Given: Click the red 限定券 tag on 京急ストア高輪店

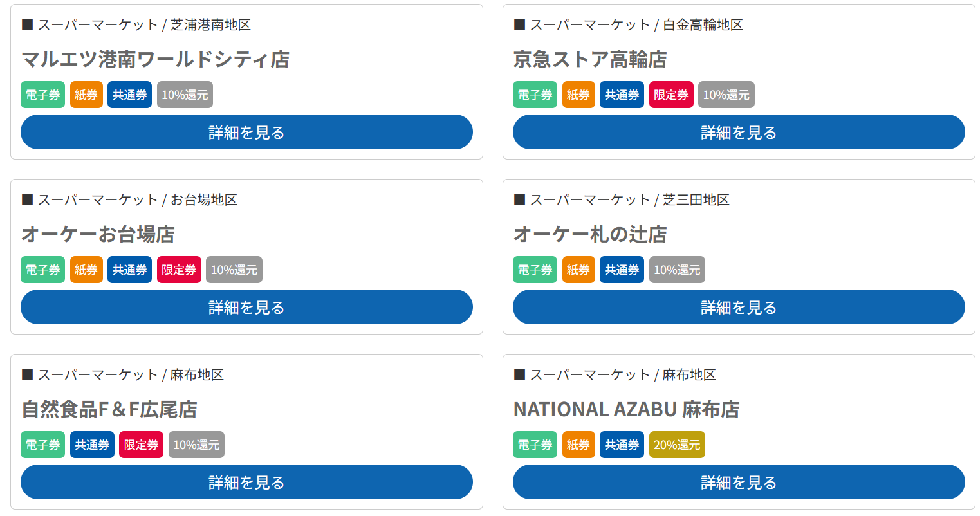Looking at the screenshot, I should click(x=671, y=95).
